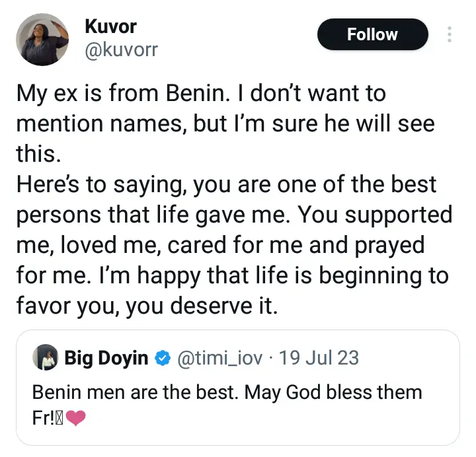
Task: Click Big Doyin's small avatar
Action: [48, 359]
